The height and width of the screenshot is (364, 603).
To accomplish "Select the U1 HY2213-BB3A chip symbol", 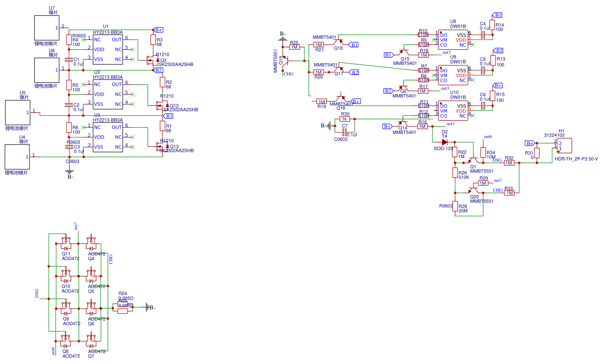I will click(x=108, y=49).
